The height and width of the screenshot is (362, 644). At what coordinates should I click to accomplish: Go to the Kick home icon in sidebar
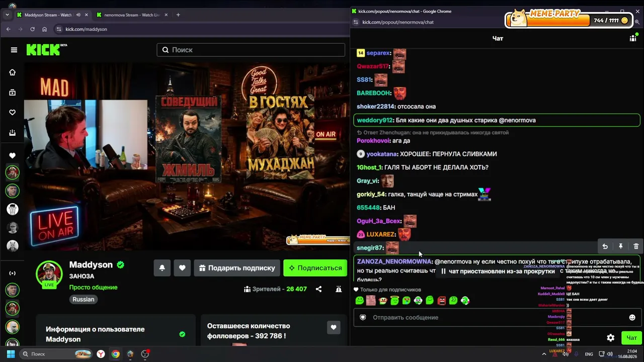(13, 72)
